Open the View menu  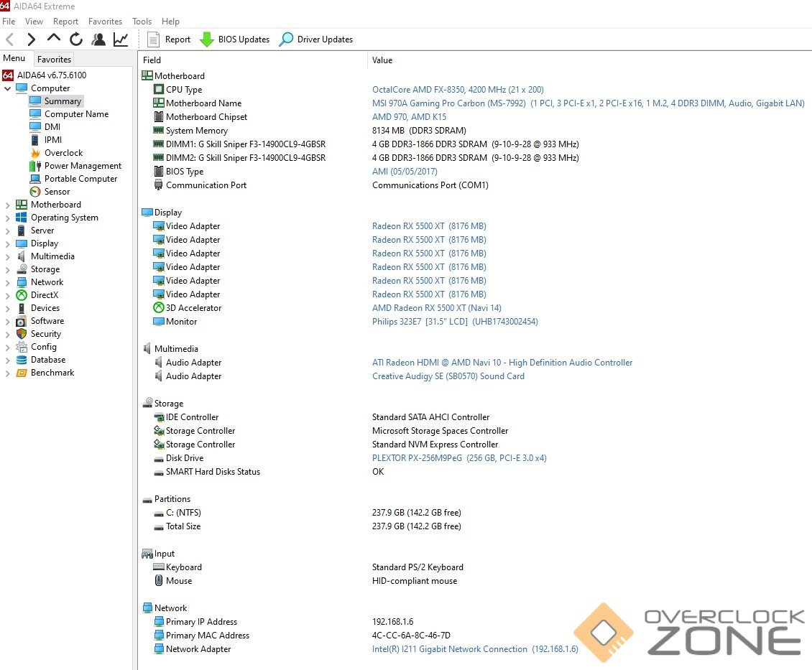pos(34,22)
